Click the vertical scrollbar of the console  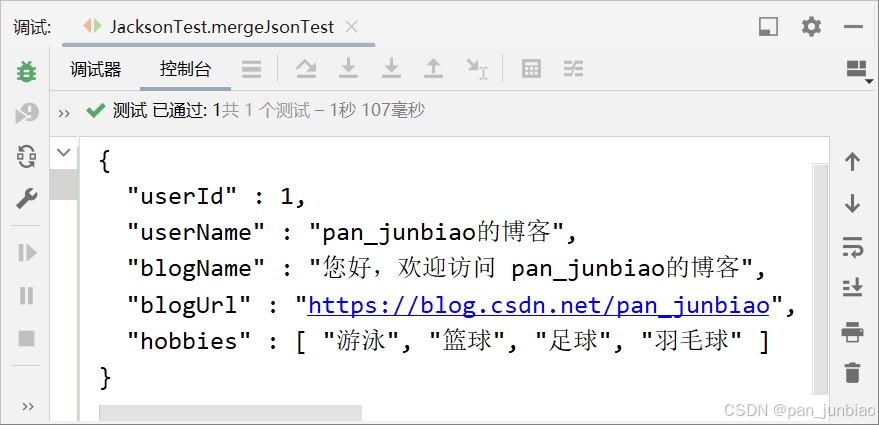(820, 279)
